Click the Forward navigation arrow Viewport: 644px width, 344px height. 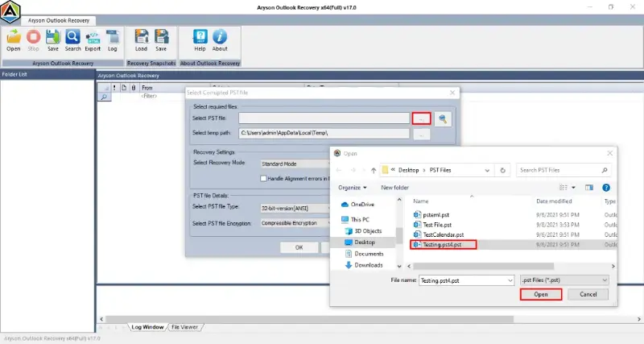coord(353,170)
